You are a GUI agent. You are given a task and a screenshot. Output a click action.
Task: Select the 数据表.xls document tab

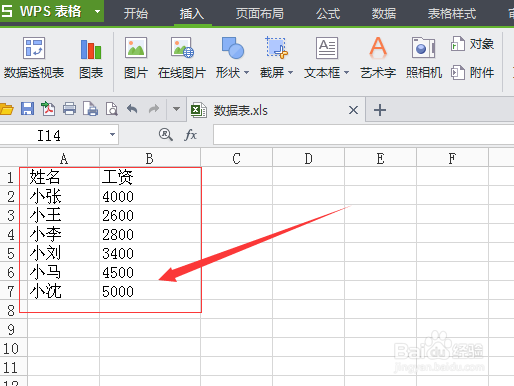(276, 110)
